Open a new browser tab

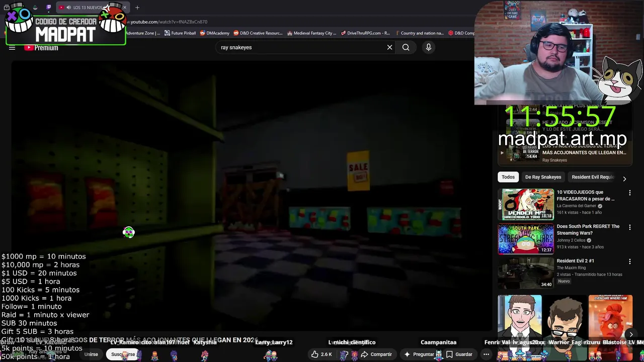coord(137,8)
